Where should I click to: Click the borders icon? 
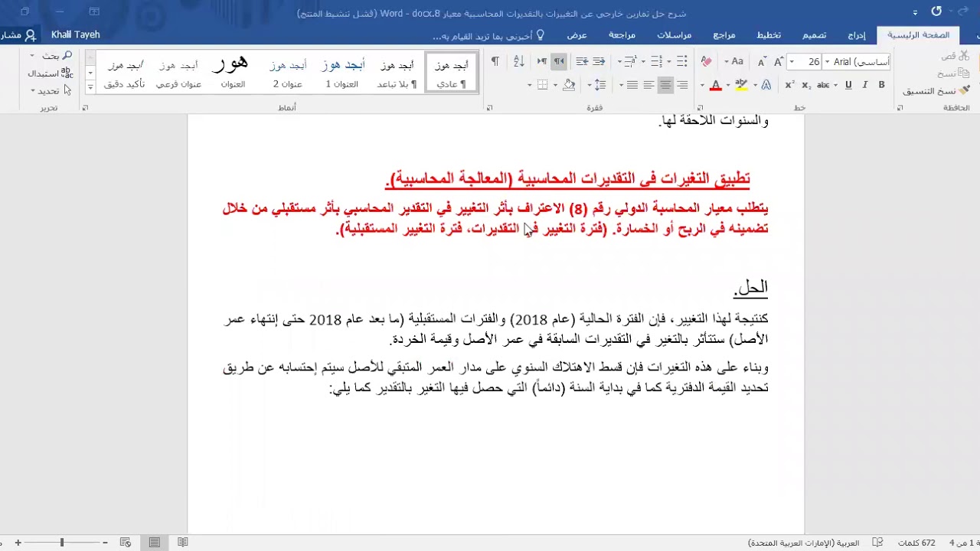(x=543, y=85)
